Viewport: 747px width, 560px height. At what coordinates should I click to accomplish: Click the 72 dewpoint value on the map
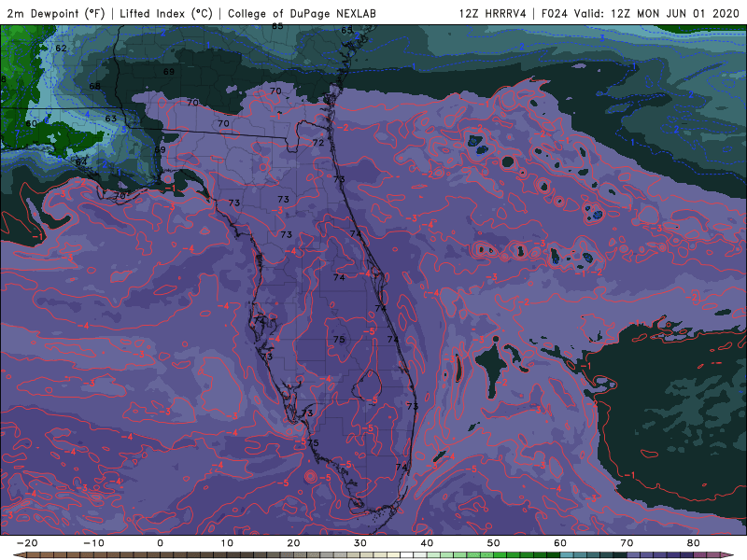click(x=318, y=143)
